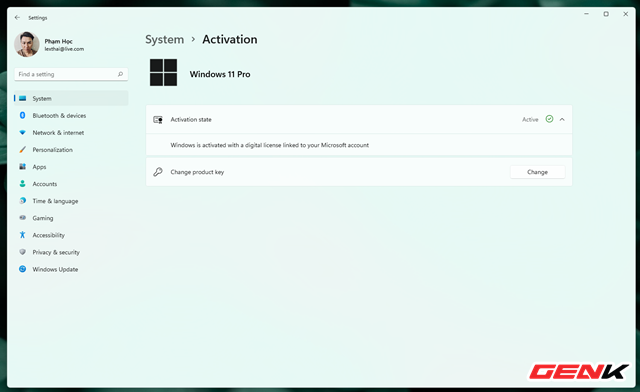Image resolution: width=640 pixels, height=392 pixels.
Task: Collapse the Activation state chevron
Action: point(562,120)
